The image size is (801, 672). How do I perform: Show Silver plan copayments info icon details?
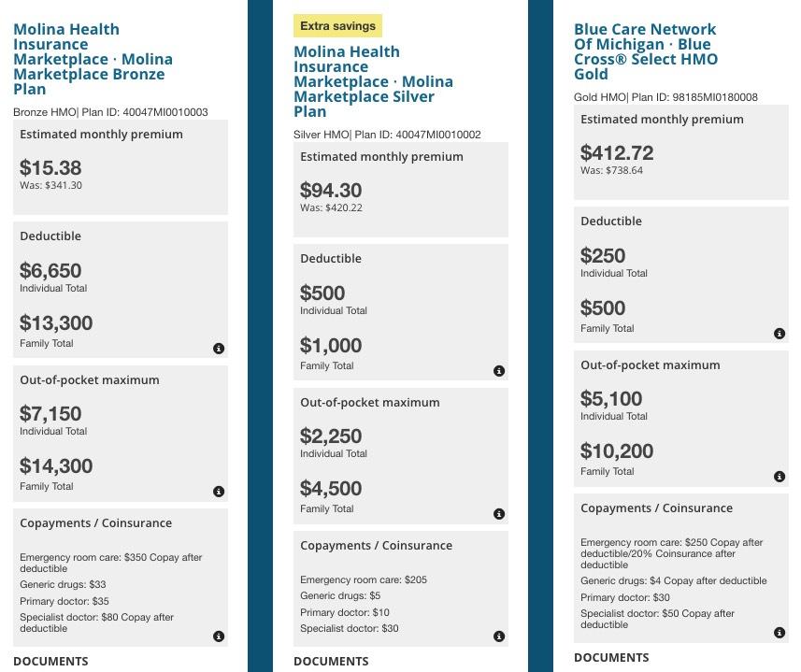tap(499, 636)
